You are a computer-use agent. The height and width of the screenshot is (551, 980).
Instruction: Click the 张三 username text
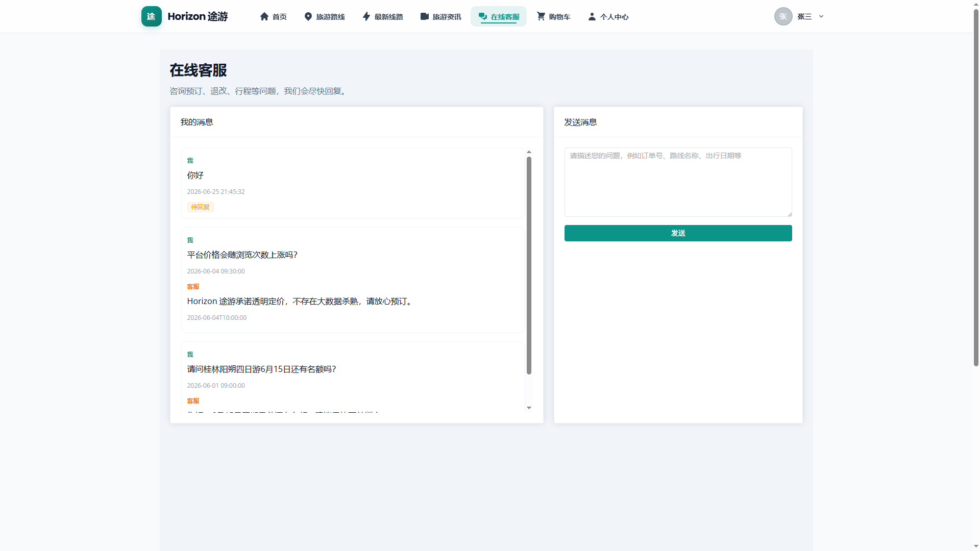[x=804, y=16]
